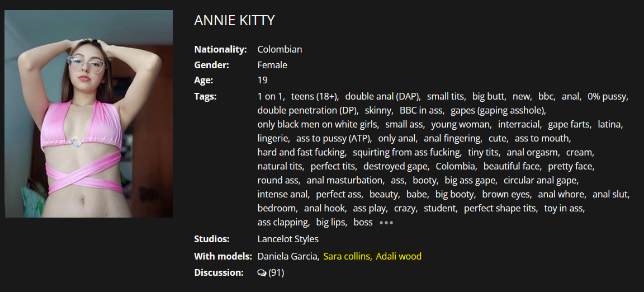Choose the "cute" tag
Screen dimensions: 644x292
[x=497, y=138]
